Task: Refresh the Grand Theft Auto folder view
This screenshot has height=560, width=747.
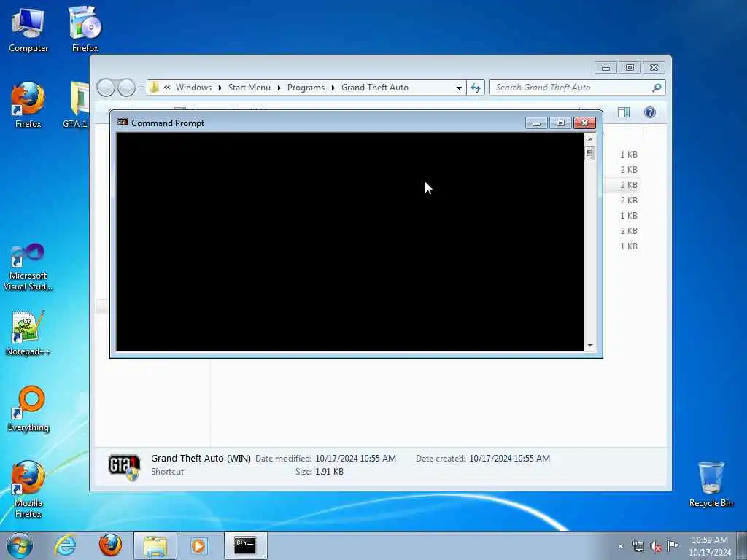Action: (476, 87)
